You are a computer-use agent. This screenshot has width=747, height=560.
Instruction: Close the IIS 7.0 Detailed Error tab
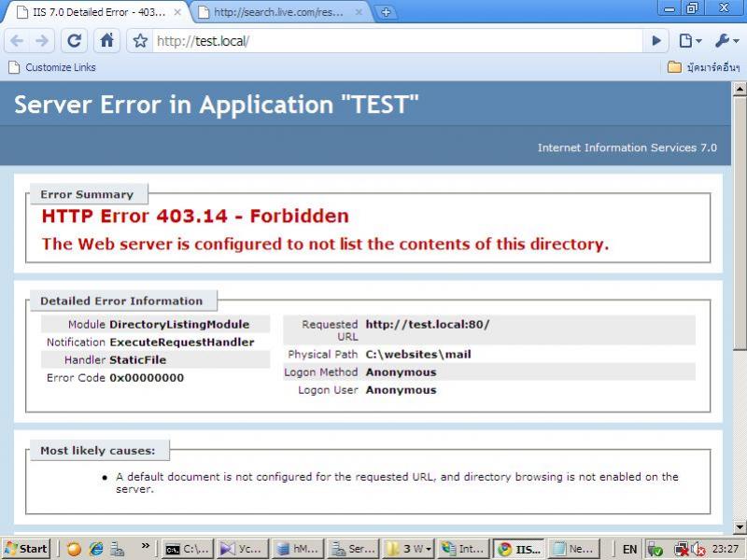coord(177,12)
